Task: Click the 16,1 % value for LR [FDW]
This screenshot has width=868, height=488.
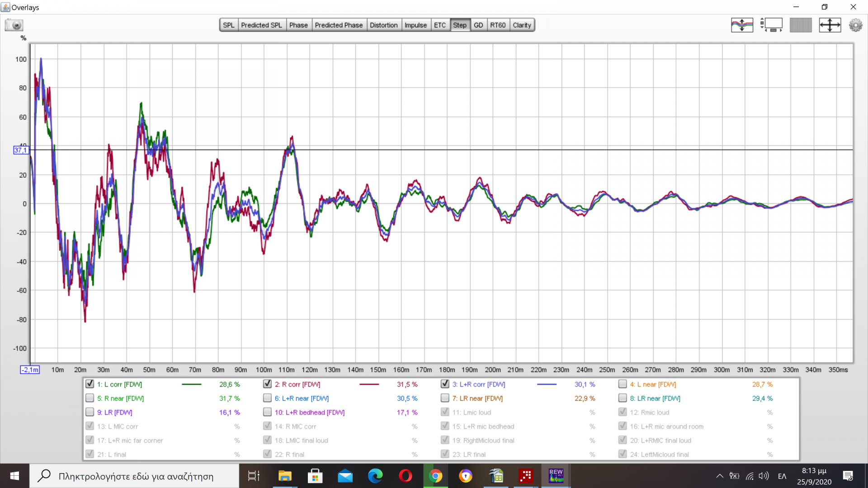Action: 230,413
